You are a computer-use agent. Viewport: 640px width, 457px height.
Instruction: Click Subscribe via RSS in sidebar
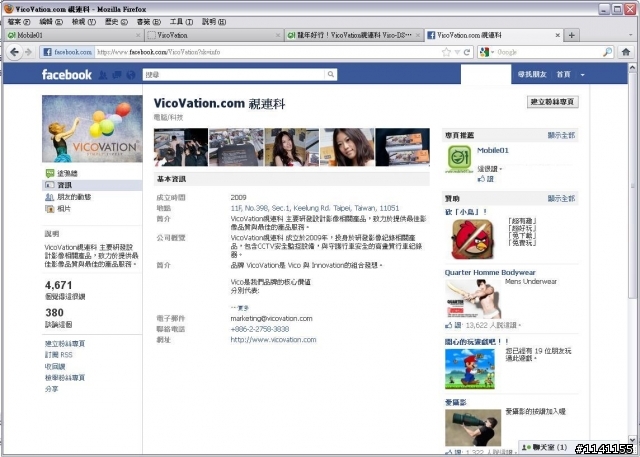point(58,355)
